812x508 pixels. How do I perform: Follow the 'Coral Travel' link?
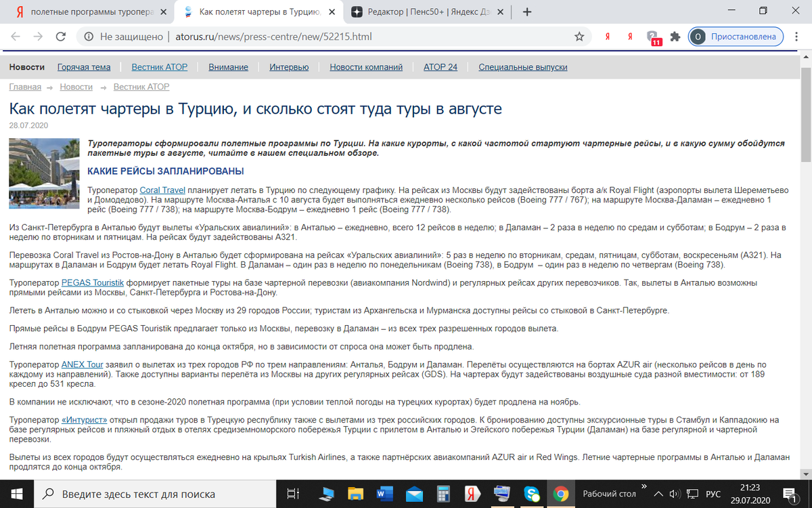pyautogui.click(x=162, y=191)
